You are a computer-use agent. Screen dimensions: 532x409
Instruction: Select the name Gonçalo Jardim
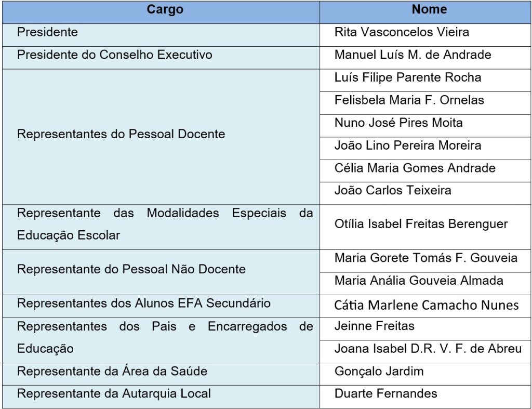point(379,371)
